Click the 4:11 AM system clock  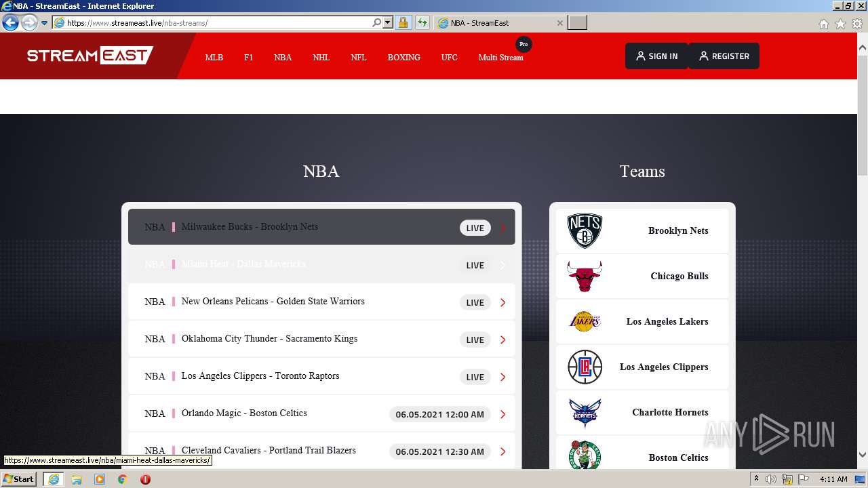click(x=833, y=479)
